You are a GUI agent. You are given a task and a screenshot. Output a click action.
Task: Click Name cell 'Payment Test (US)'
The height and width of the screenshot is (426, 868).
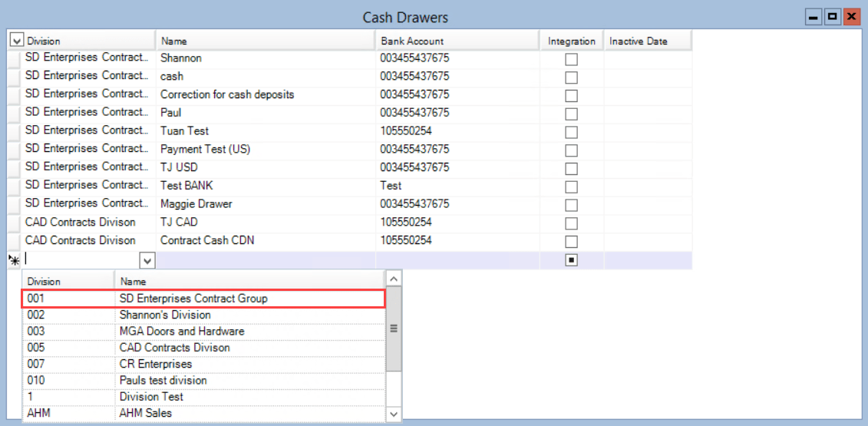[266, 150]
